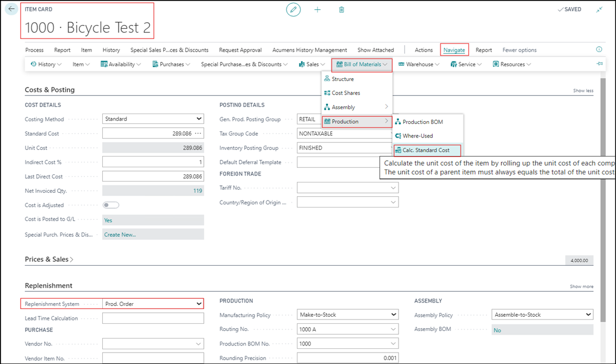The width and height of the screenshot is (616, 364).
Task: Choose Where-Used from the submenu
Action: tap(418, 136)
